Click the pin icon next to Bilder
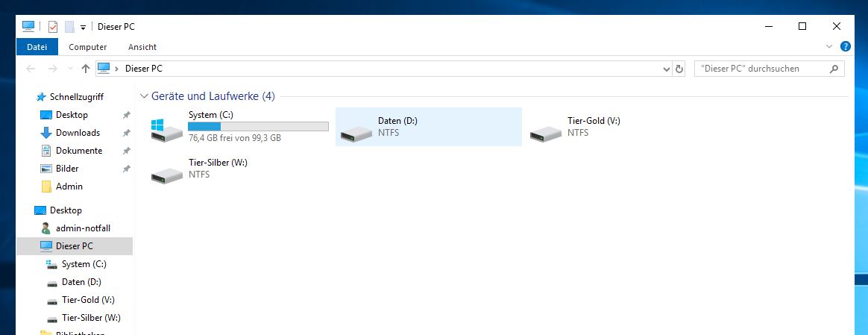Viewport: 868px width, 335px height. (x=126, y=169)
